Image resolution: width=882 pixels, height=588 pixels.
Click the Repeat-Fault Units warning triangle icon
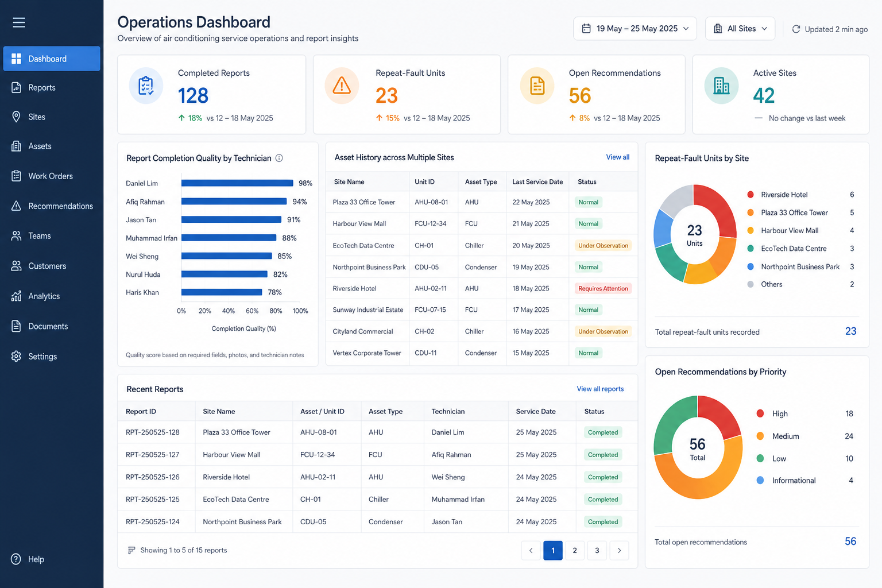pos(342,86)
